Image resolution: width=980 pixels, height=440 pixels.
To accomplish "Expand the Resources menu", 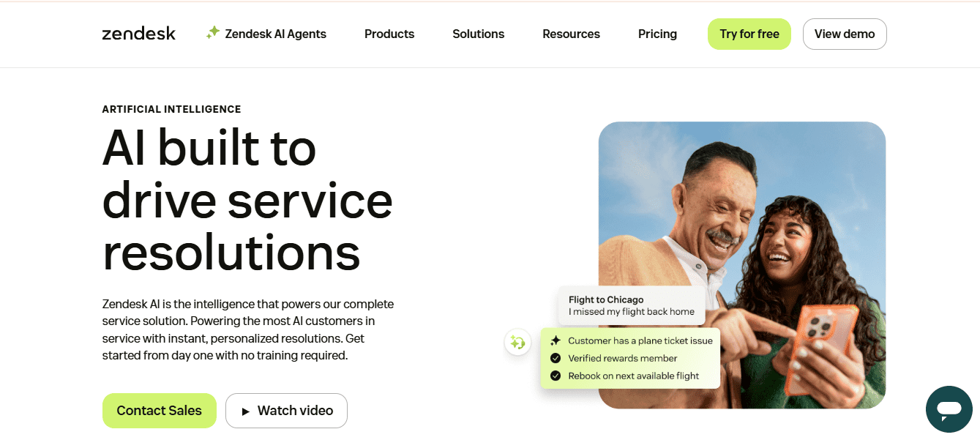I will (571, 34).
